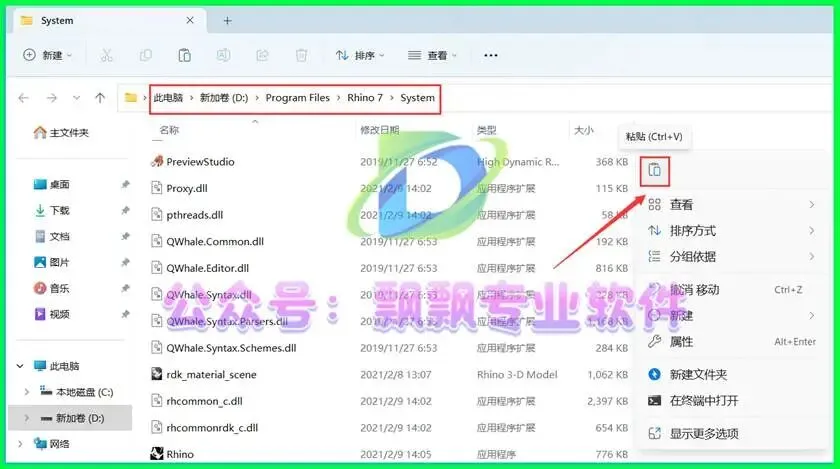Click the Delete trash icon in toolbar
This screenshot has height=469, width=840.
[302, 55]
